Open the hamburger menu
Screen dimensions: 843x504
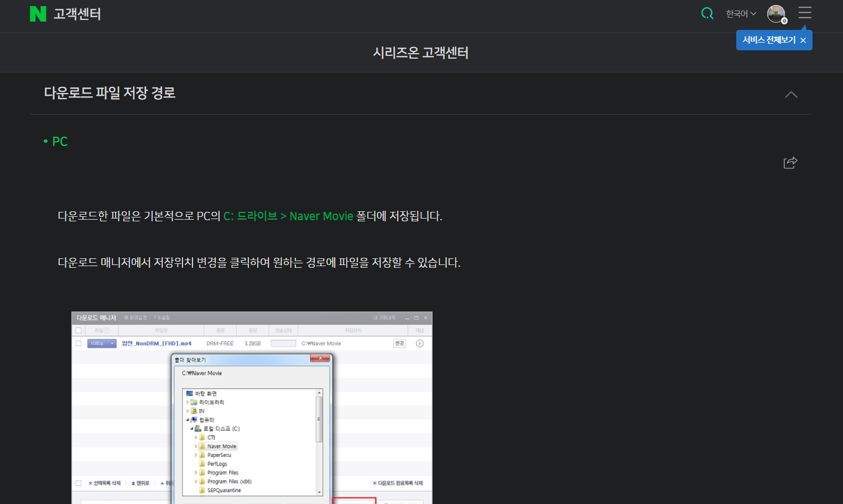[x=805, y=13]
